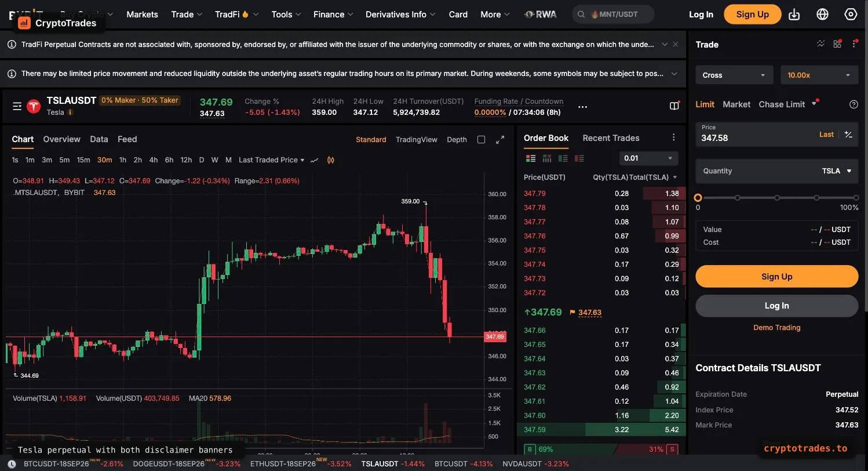Image resolution: width=868 pixels, height=471 pixels.
Task: Open more ticker stats ellipsis
Action: pos(582,107)
